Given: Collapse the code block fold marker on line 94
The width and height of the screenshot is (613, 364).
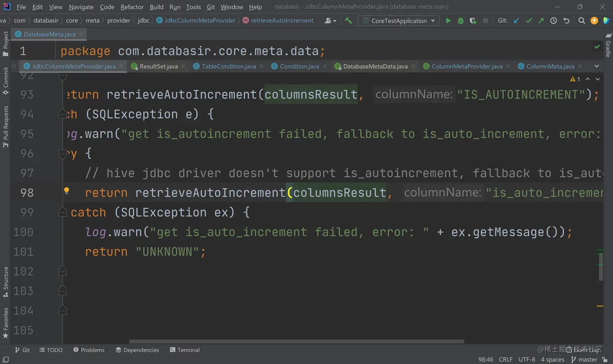Looking at the screenshot, I should click(x=62, y=114).
